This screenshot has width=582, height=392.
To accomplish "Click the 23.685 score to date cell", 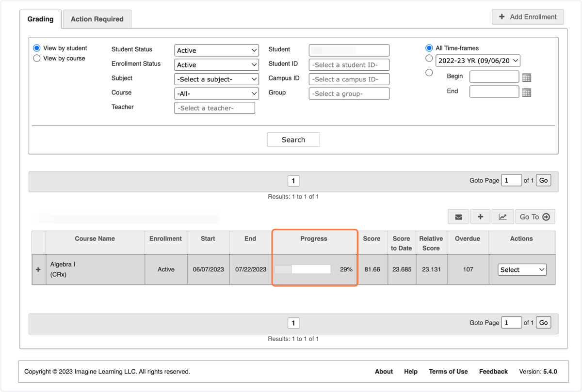I will click(402, 269).
